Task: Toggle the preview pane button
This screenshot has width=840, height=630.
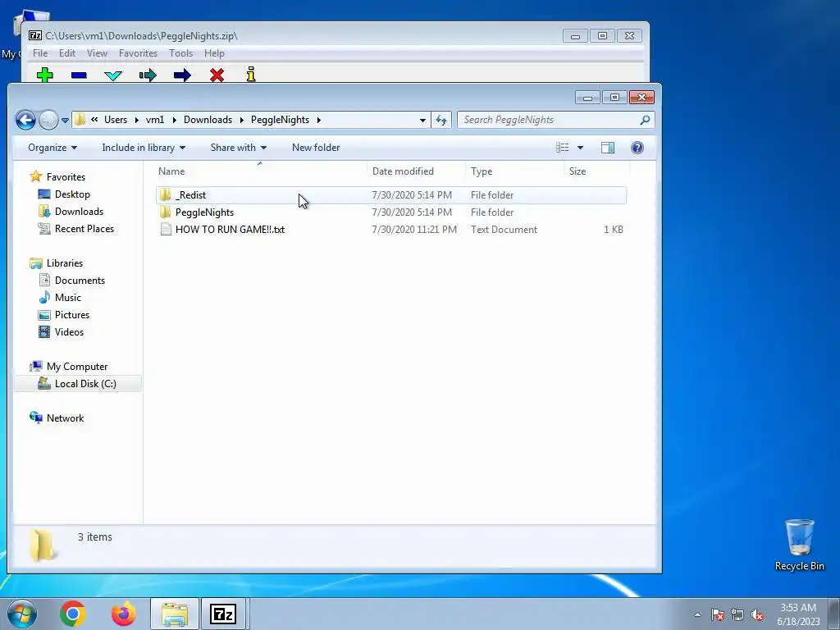Action: click(608, 148)
